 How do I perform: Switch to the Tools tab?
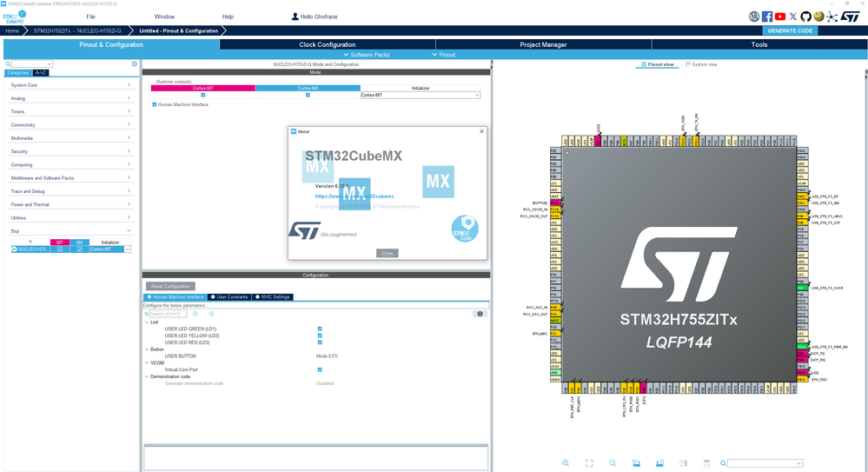coord(759,44)
